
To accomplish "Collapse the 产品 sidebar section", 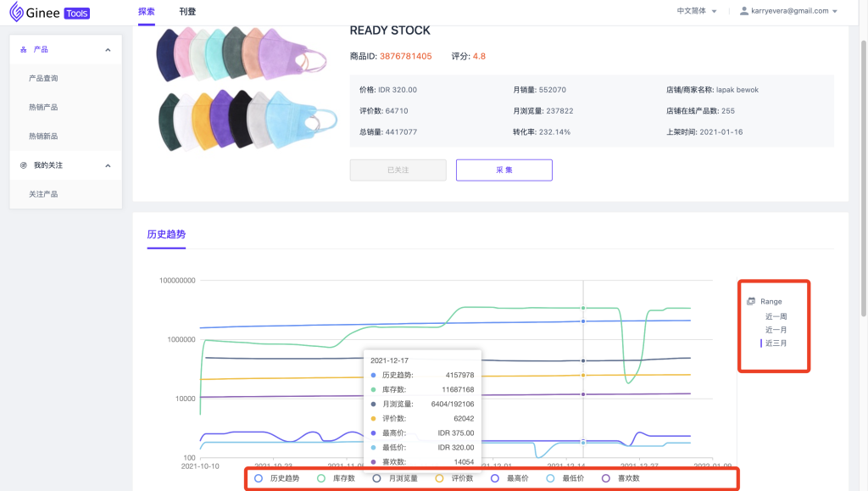I will (108, 50).
